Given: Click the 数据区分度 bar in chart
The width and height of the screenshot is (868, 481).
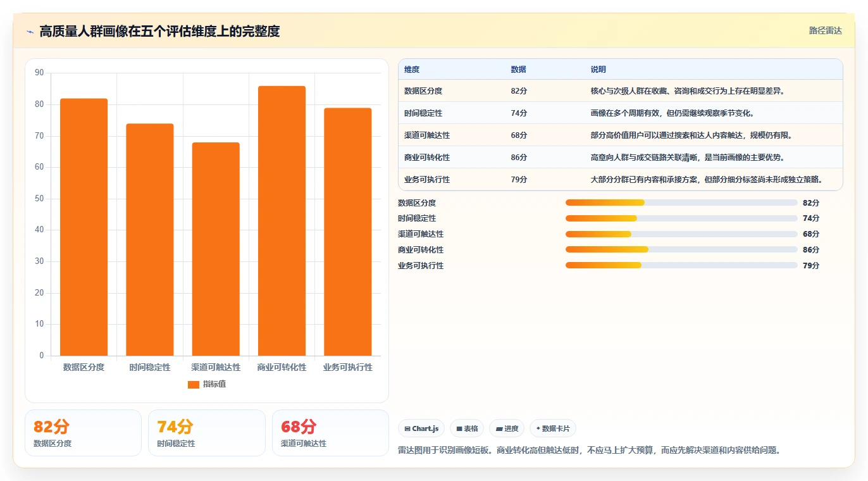Looking at the screenshot, I should pyautogui.click(x=84, y=227).
